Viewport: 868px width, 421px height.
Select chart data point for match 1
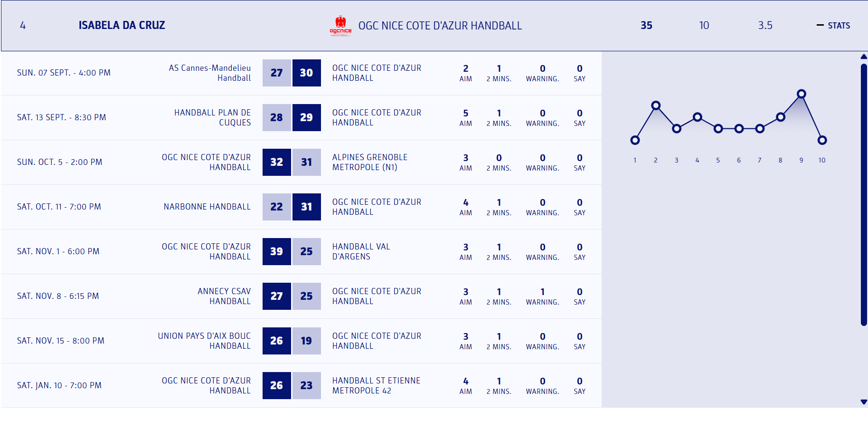pyautogui.click(x=635, y=140)
